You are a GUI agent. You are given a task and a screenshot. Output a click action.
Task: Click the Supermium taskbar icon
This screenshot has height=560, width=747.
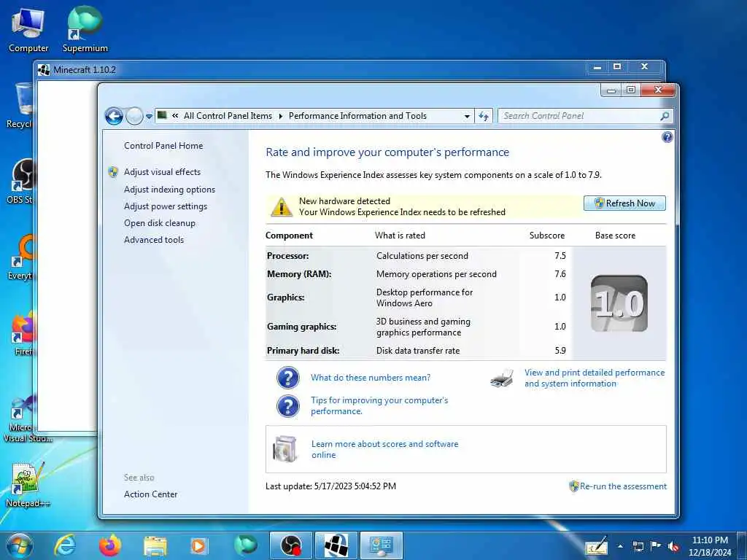pos(245,545)
